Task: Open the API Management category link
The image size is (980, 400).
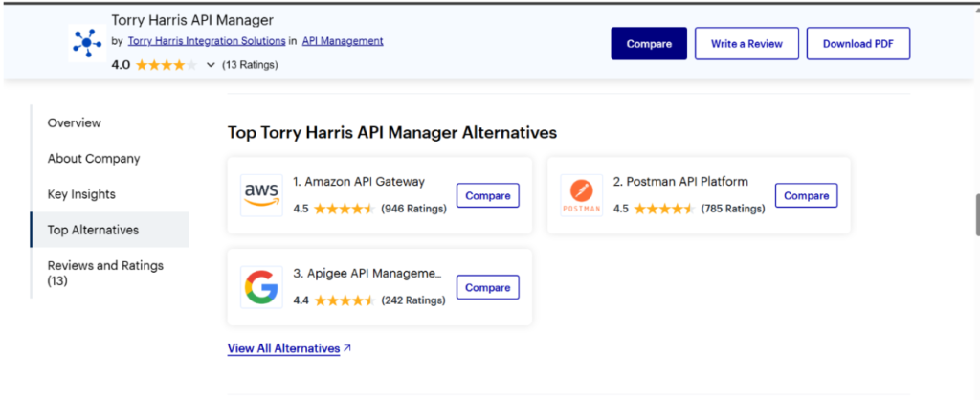Action: coord(343,41)
